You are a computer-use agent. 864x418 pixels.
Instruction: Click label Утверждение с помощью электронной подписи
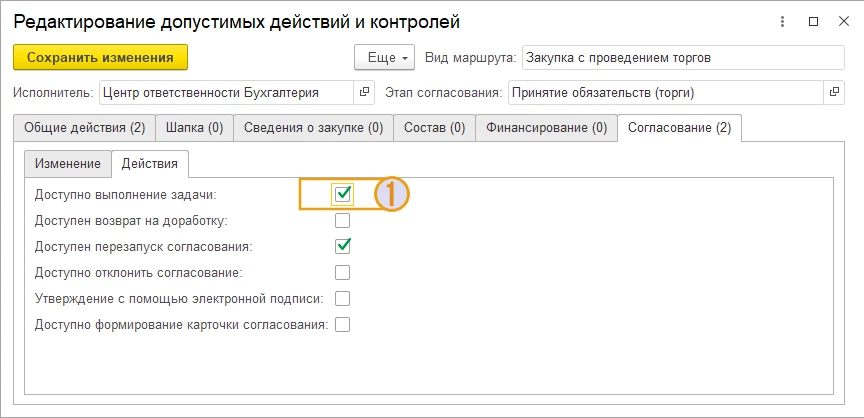coord(179,298)
